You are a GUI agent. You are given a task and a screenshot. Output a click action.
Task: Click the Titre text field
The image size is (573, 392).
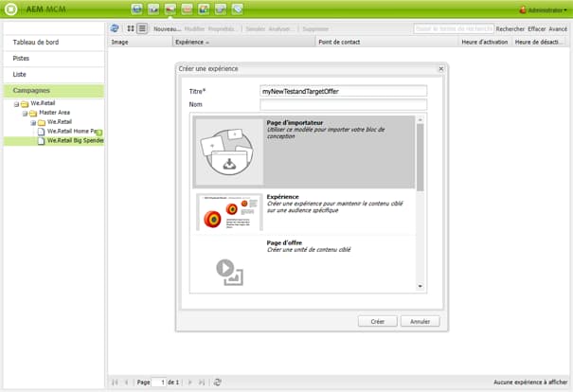point(343,91)
